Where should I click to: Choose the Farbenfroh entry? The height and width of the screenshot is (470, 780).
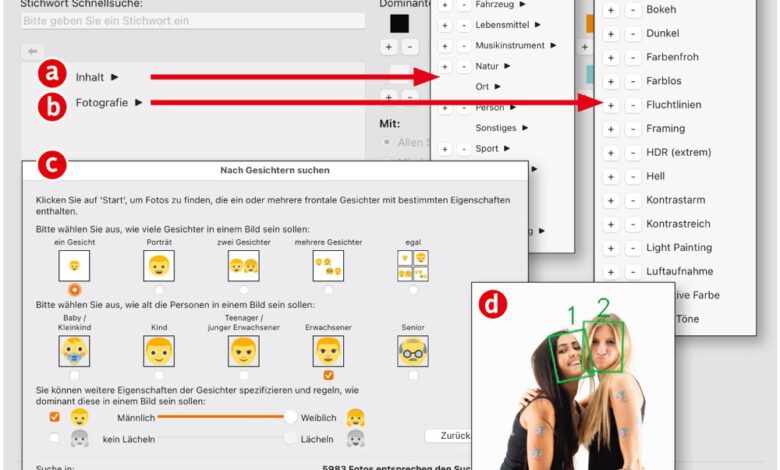click(x=672, y=57)
